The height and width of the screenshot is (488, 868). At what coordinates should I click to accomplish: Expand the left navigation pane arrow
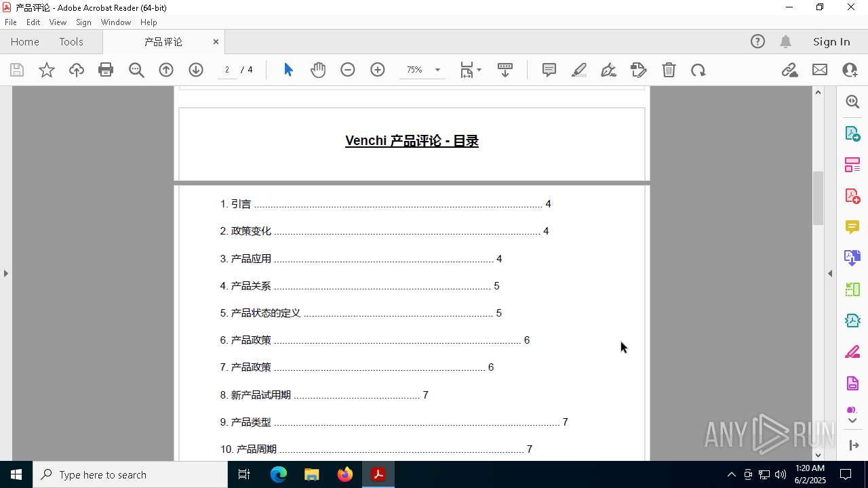6,273
